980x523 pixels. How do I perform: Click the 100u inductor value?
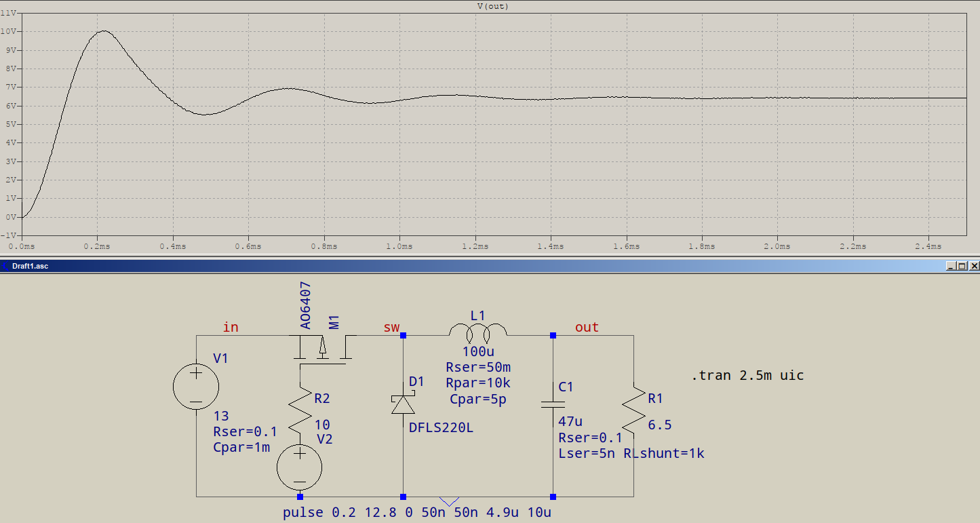[477, 352]
